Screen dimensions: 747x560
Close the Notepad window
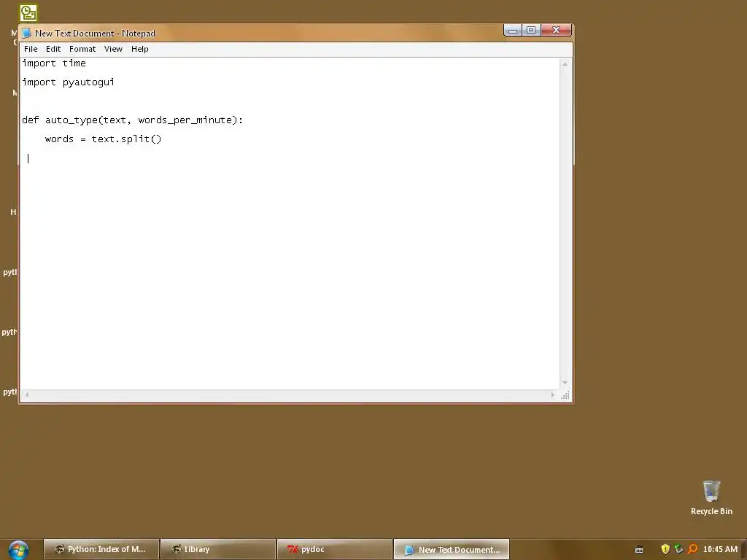[x=556, y=31]
